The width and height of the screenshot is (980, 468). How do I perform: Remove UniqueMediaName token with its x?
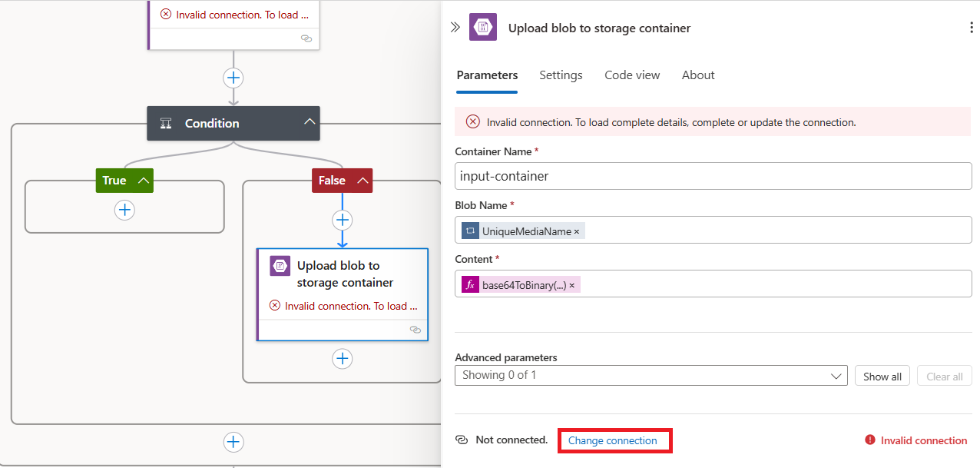click(577, 231)
